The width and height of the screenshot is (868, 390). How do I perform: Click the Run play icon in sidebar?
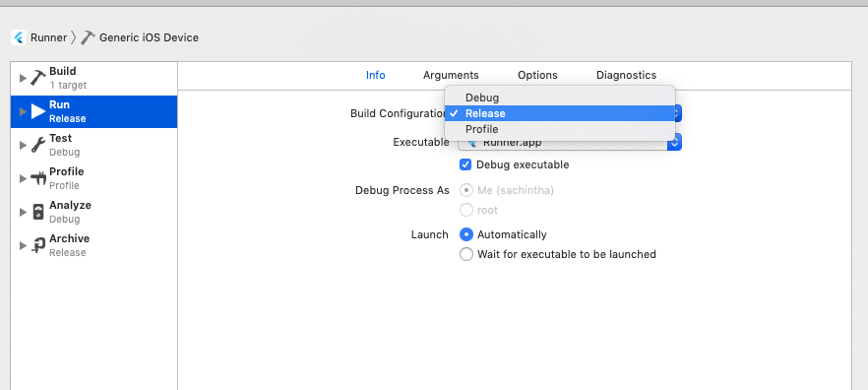click(38, 111)
